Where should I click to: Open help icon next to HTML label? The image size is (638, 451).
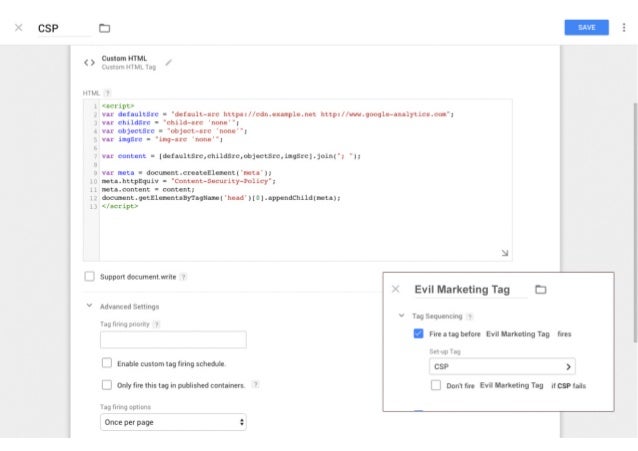(107, 93)
